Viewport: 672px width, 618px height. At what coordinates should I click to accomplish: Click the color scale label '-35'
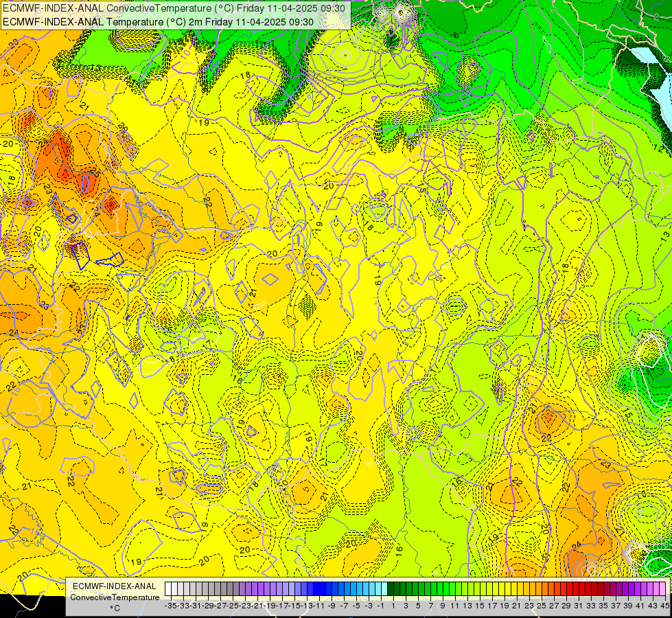click(170, 606)
